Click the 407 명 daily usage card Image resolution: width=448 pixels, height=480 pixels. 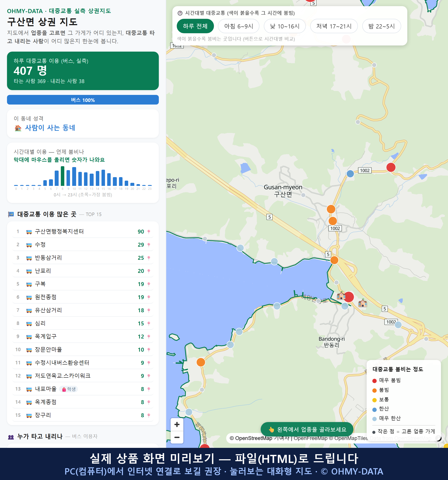[83, 71]
